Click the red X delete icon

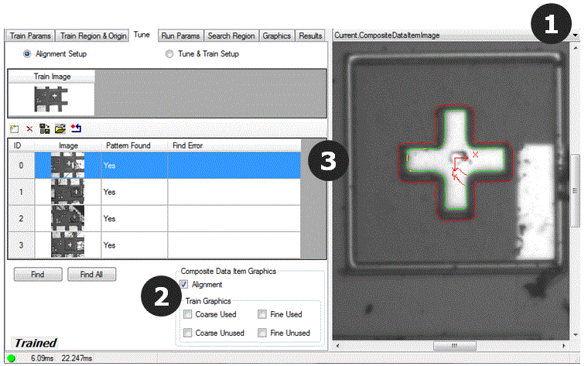tap(29, 128)
